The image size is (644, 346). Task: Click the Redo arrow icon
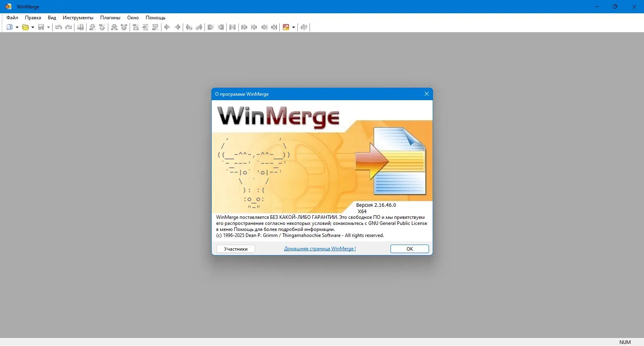pos(68,27)
